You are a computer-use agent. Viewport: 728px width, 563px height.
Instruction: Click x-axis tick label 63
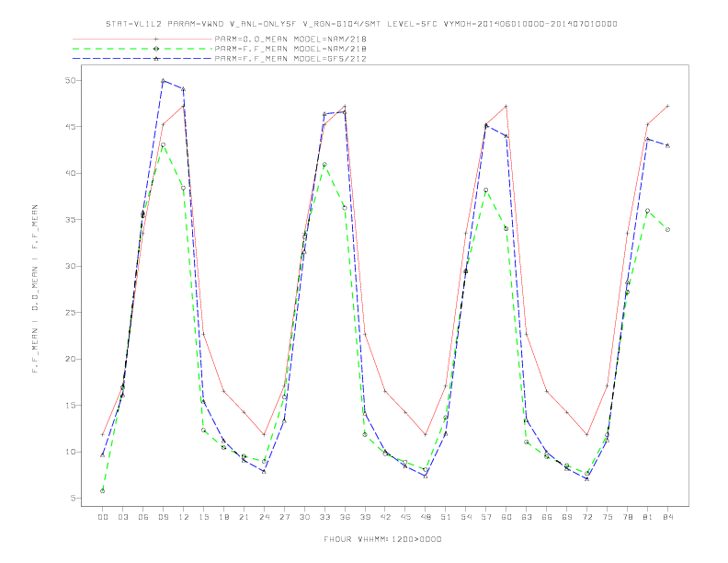[527, 517]
